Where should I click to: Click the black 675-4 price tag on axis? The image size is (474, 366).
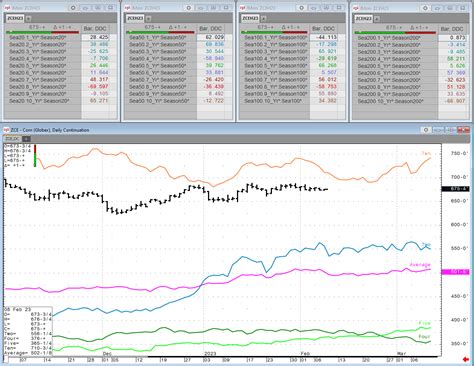pos(455,189)
